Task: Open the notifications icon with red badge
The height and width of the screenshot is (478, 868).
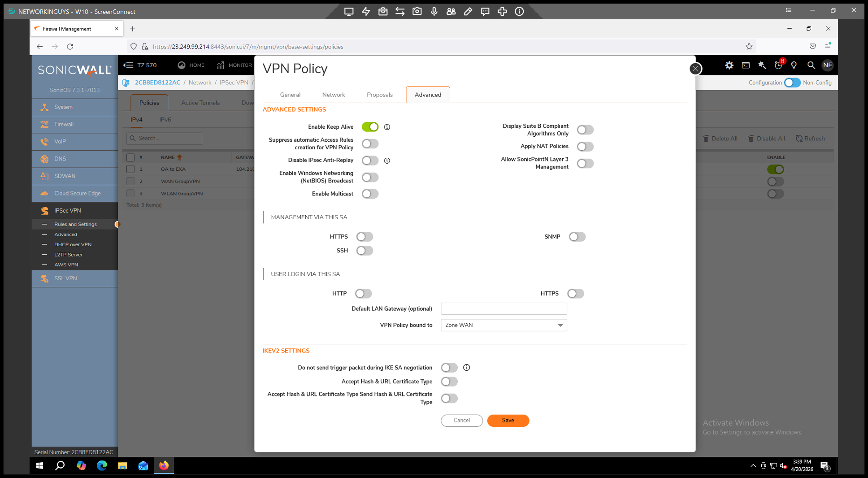Action: (x=778, y=65)
